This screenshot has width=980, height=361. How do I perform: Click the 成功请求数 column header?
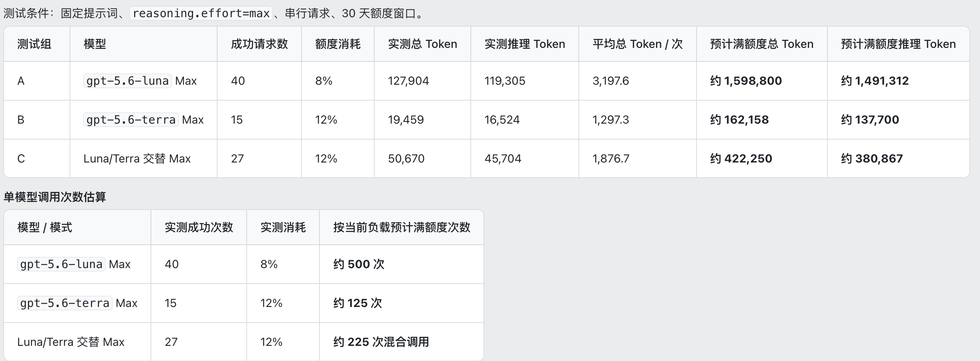pos(259,44)
